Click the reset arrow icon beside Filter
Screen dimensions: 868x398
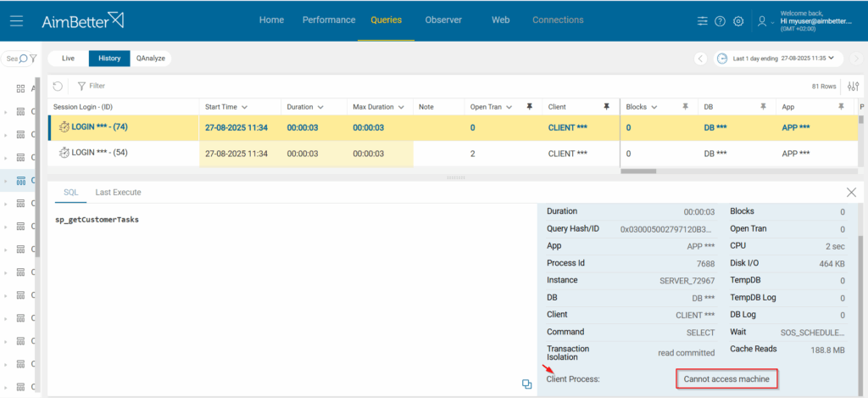coord(58,86)
